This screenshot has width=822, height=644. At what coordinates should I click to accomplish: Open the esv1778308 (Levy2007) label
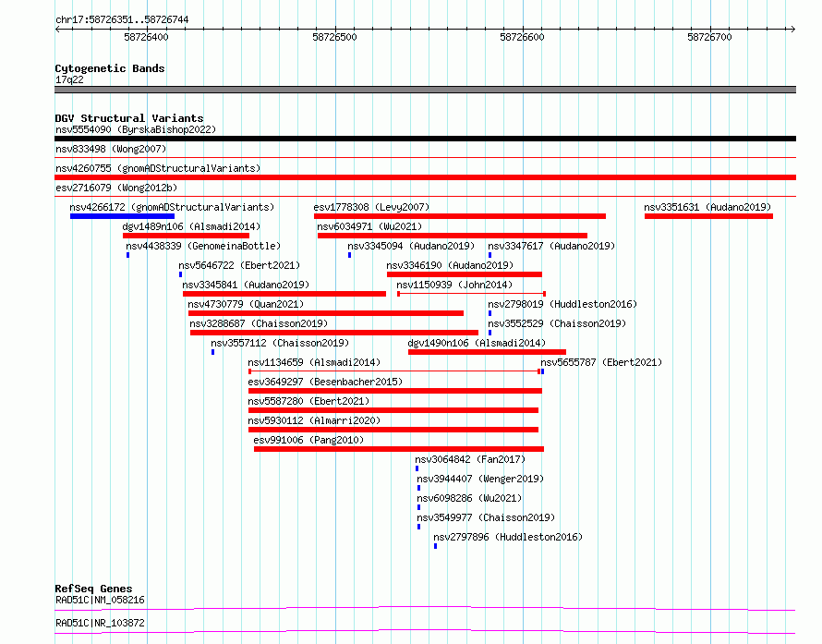coord(371,207)
